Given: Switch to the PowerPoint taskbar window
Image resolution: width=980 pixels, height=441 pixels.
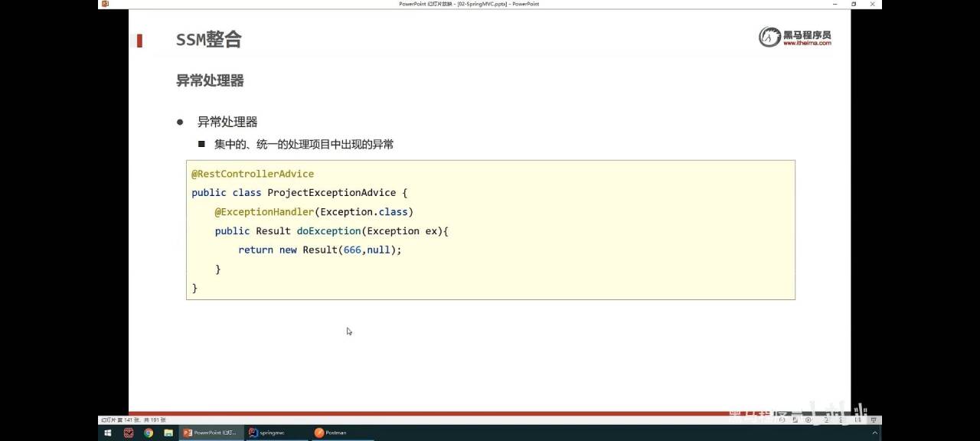Looking at the screenshot, I should (x=211, y=433).
